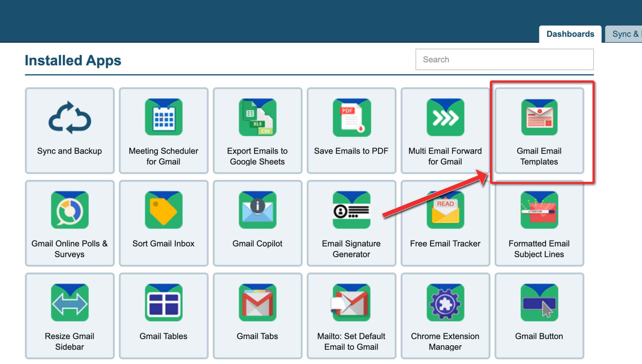Image resolution: width=642 pixels, height=364 pixels.
Task: Focus the Search apps field
Action: point(505,59)
